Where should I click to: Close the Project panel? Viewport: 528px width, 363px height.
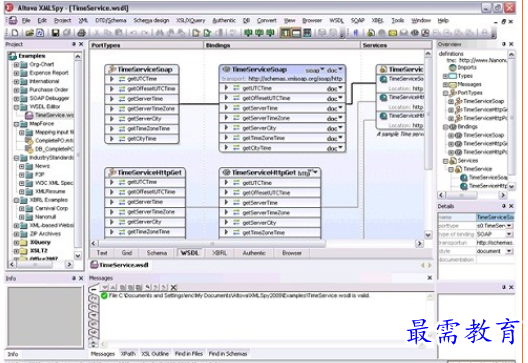click(81, 44)
